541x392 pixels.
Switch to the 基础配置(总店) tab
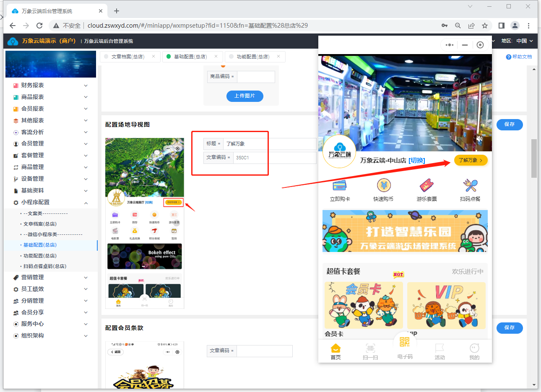[190, 57]
